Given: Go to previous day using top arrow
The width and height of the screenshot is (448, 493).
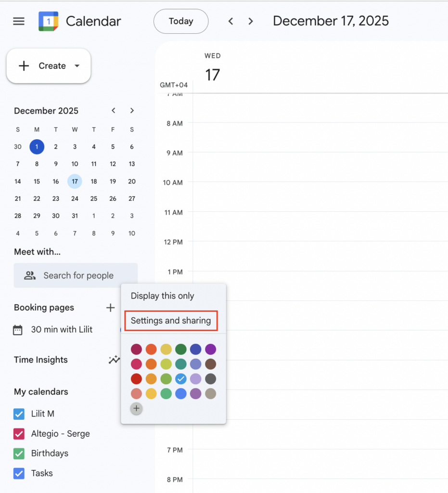Looking at the screenshot, I should (x=231, y=21).
